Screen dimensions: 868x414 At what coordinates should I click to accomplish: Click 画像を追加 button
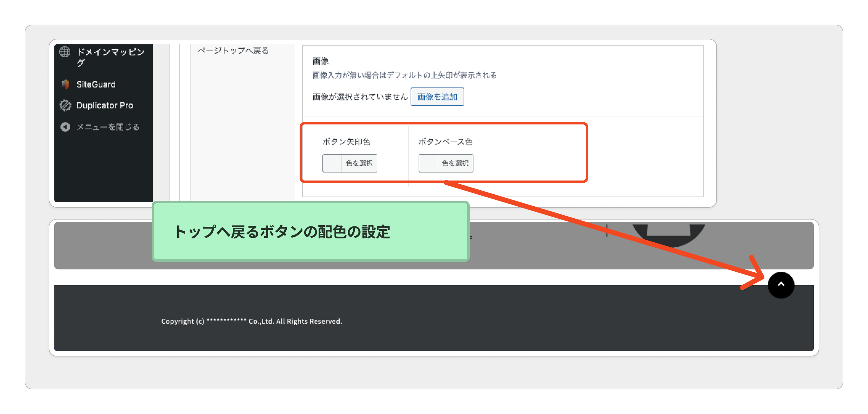click(437, 97)
